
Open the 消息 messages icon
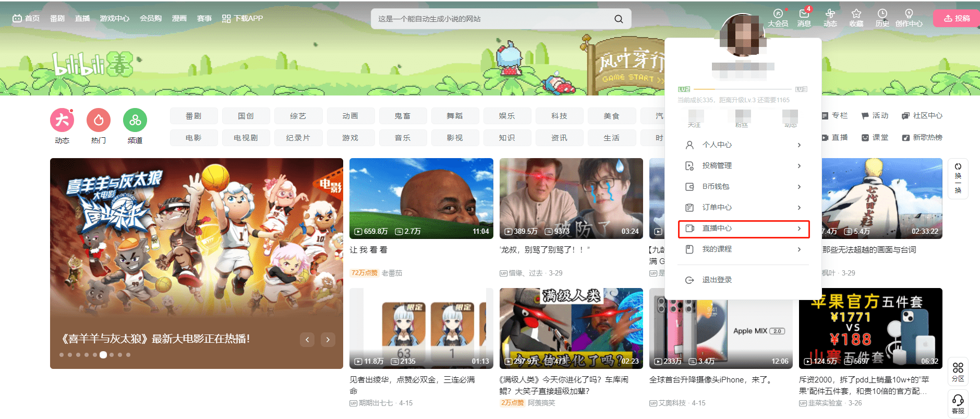[804, 15]
